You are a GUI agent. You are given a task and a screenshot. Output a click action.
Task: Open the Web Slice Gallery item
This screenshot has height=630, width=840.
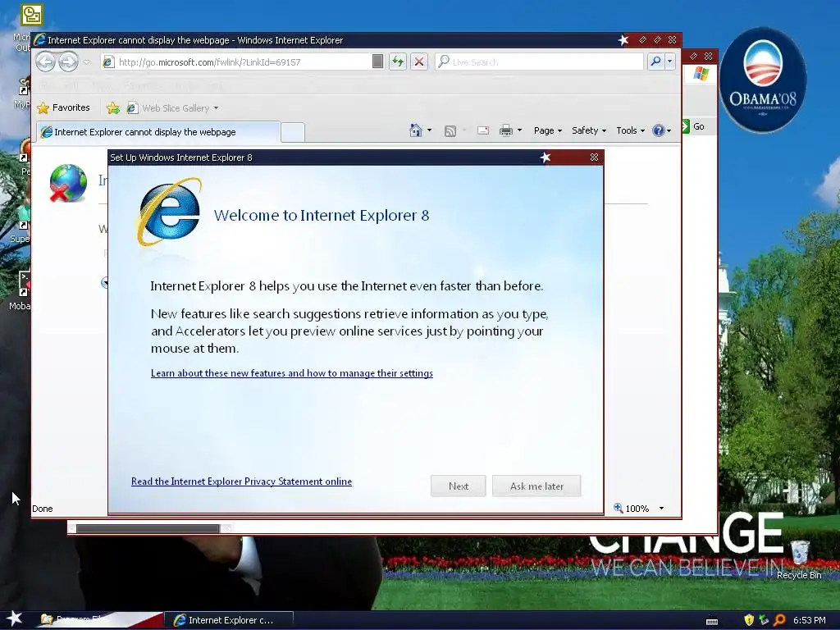169,108
